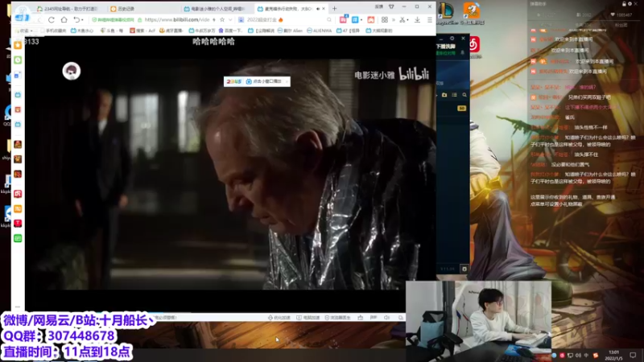Click the undo closed tab arrow icon
The image size is (644, 362).
pyautogui.click(x=76, y=19)
